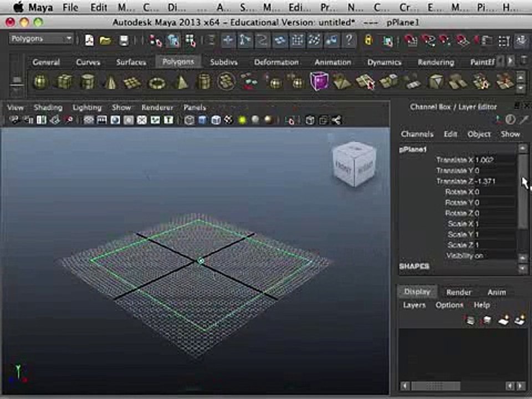Click the Channel Box up arrow beside pPlane1

click(x=523, y=149)
